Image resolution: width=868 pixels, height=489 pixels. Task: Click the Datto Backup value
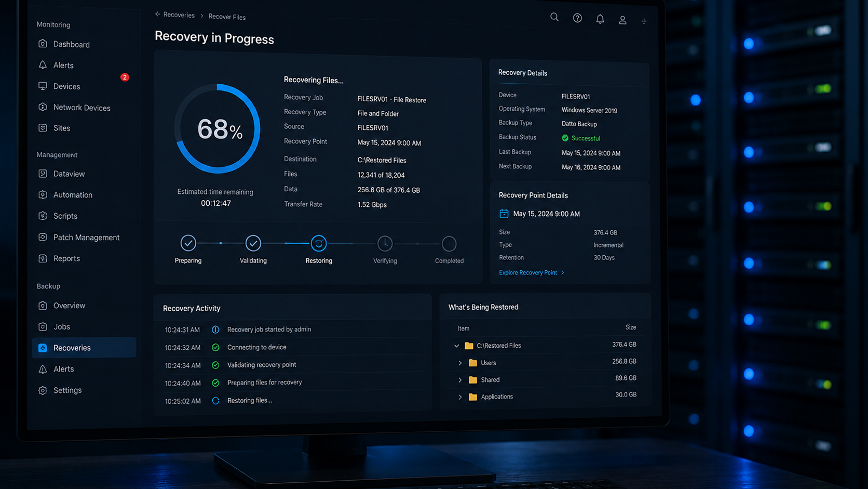click(579, 124)
